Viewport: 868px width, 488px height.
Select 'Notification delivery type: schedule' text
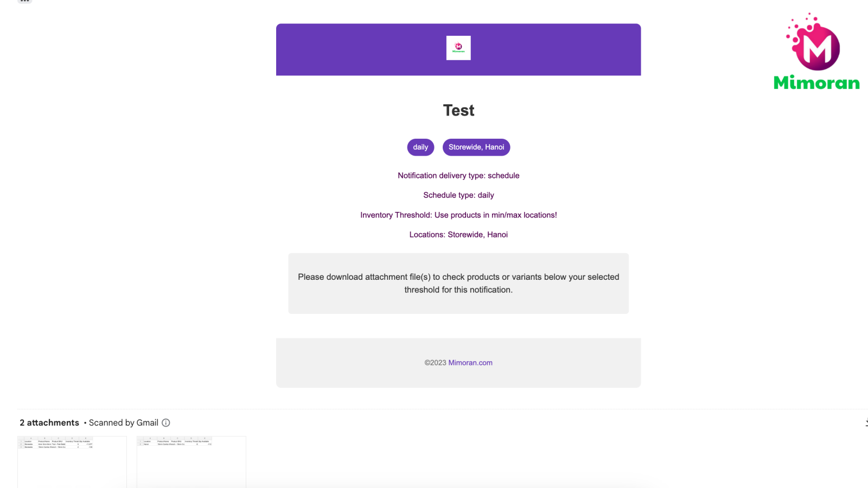pos(458,176)
